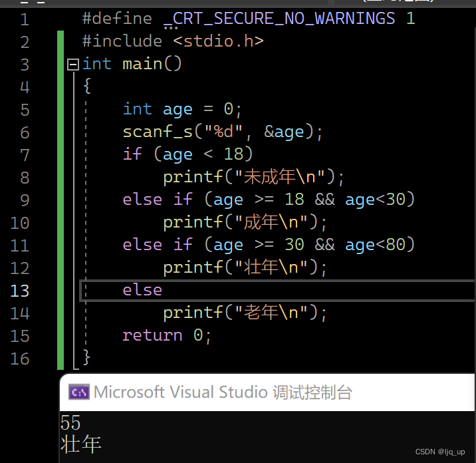
Task: Click the console input value 55
Action: [x=70, y=422]
